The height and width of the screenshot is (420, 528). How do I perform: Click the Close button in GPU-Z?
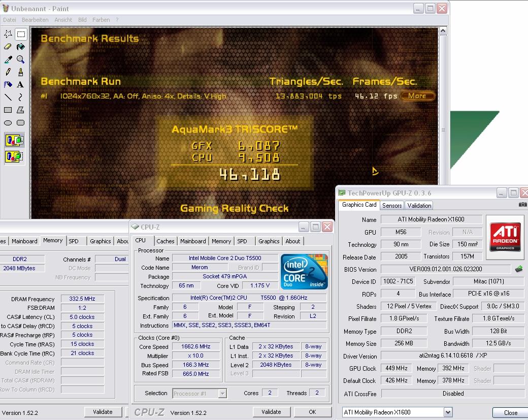(511, 412)
